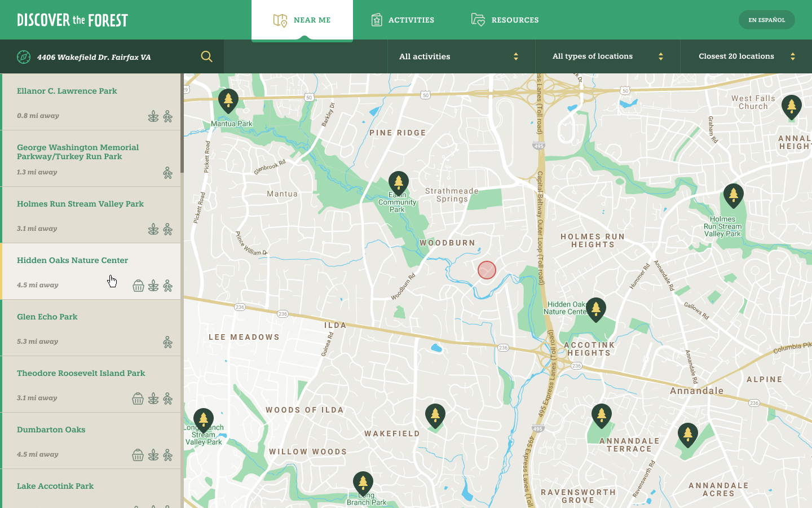Open Ellanor C. Lawrence Park listing
The height and width of the screenshot is (508, 812).
click(x=90, y=102)
